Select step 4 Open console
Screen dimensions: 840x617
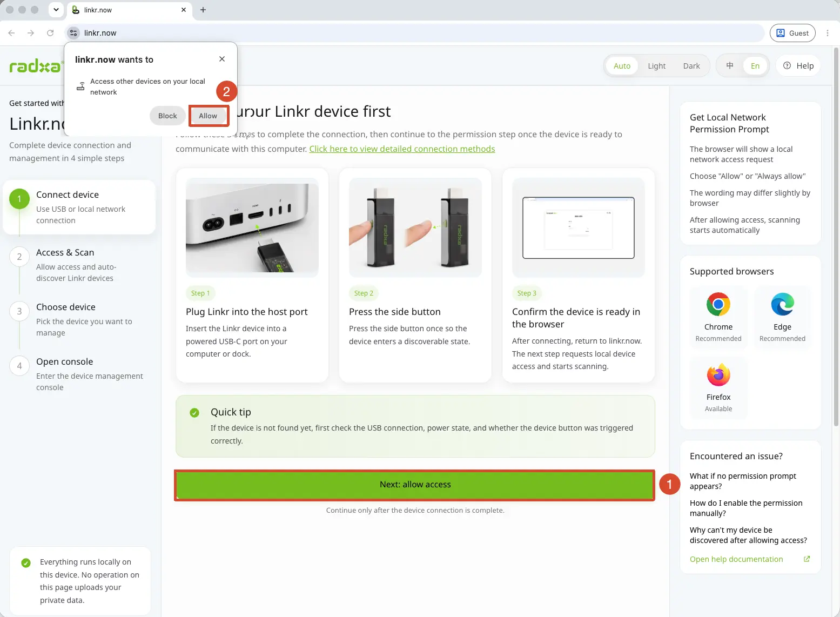79,374
